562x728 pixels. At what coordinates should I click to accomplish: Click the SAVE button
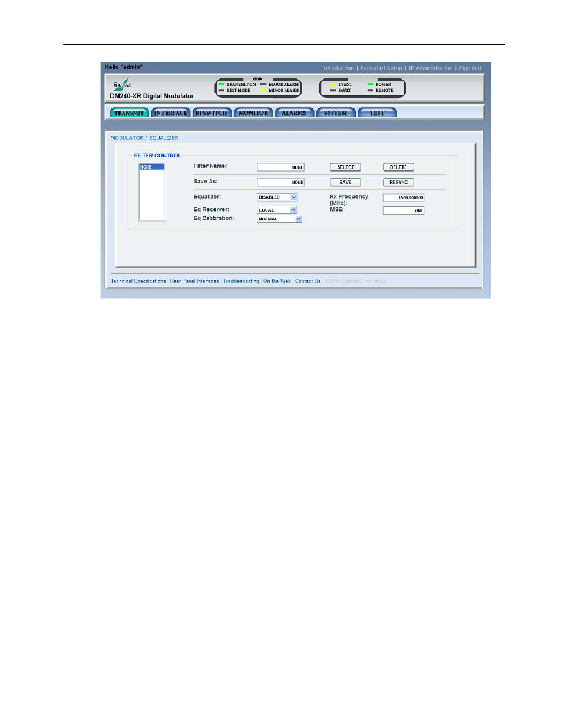(346, 183)
